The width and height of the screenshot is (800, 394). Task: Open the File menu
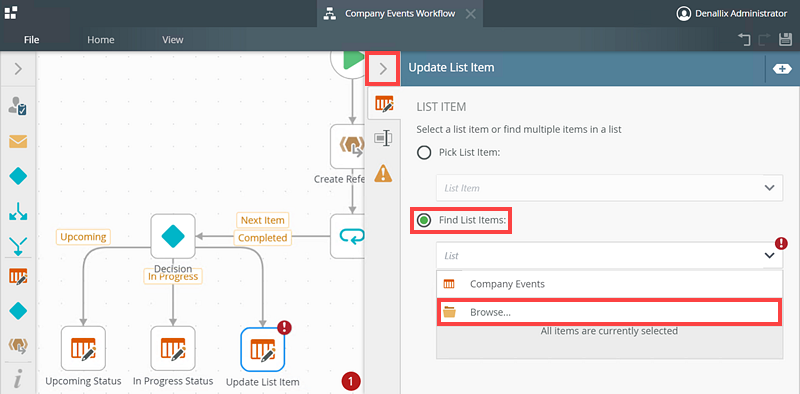(32, 40)
